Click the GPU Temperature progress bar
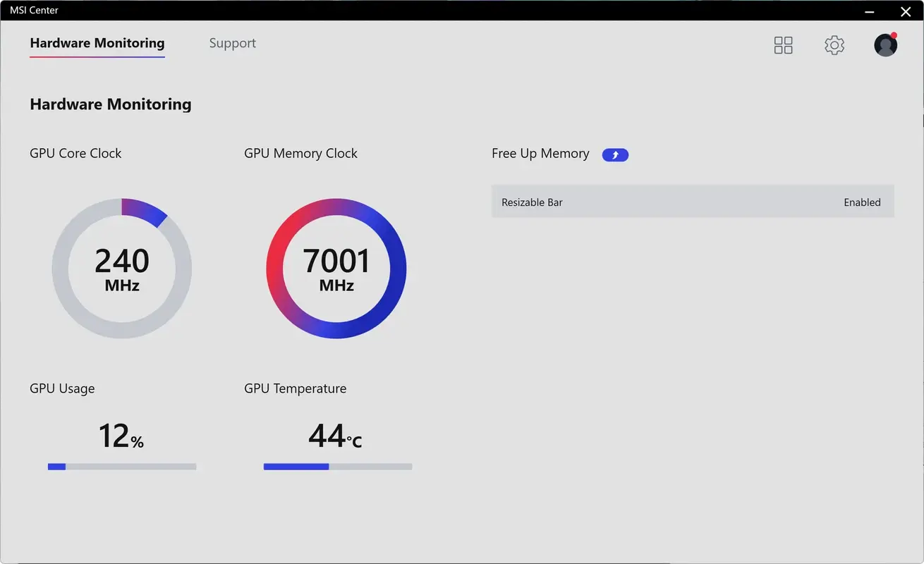 337,466
